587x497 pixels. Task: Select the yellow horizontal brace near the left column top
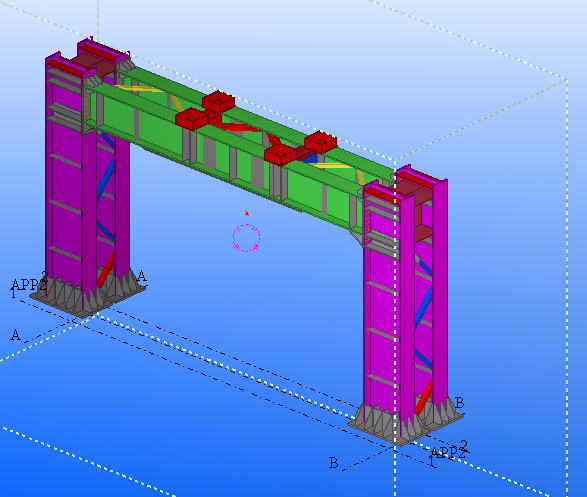[140, 88]
